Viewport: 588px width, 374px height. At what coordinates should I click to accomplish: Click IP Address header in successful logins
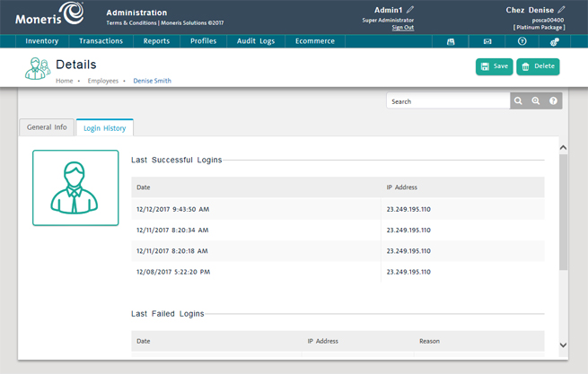tap(401, 187)
